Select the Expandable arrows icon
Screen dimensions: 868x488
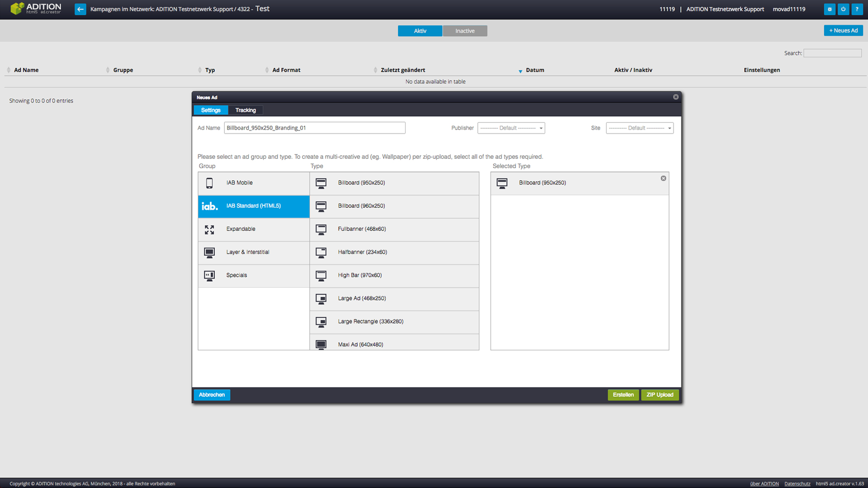[209, 230]
